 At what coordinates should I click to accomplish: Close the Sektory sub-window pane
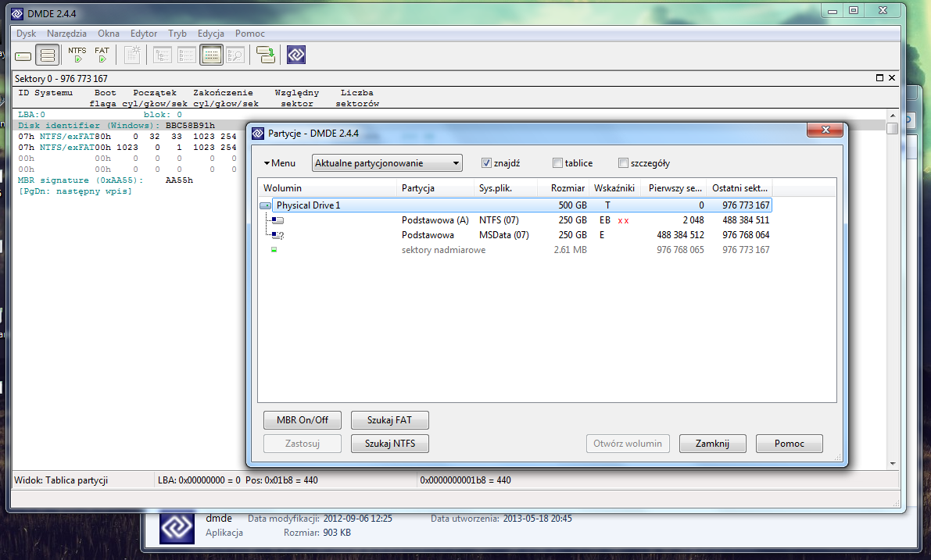pos(892,77)
